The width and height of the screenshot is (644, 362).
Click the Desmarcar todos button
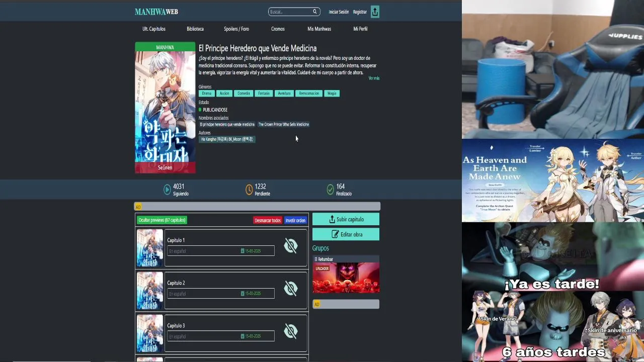point(268,220)
